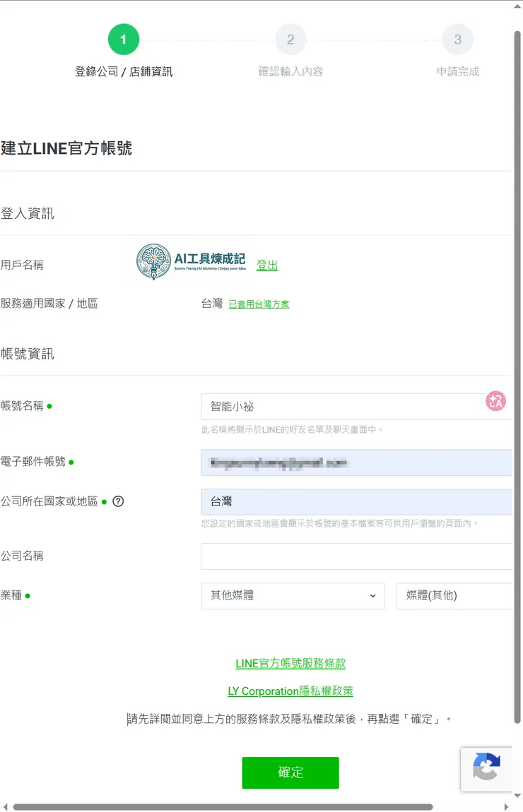Click the 用戶名稱 label
The width and height of the screenshot is (523, 812).
(22, 265)
